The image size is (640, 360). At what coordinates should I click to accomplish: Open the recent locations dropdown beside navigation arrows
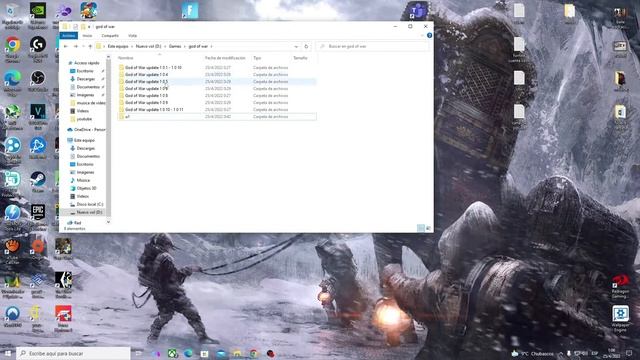pyautogui.click(x=83, y=47)
